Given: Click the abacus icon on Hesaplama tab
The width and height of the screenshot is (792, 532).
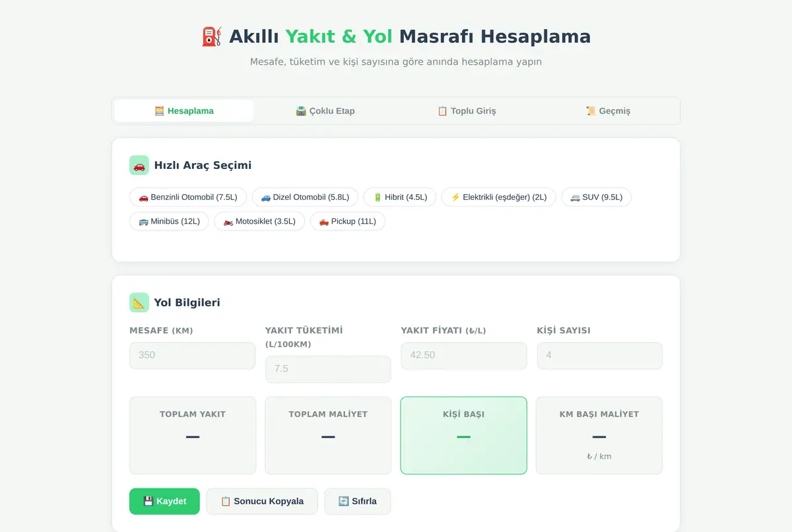Looking at the screenshot, I should pos(159,111).
